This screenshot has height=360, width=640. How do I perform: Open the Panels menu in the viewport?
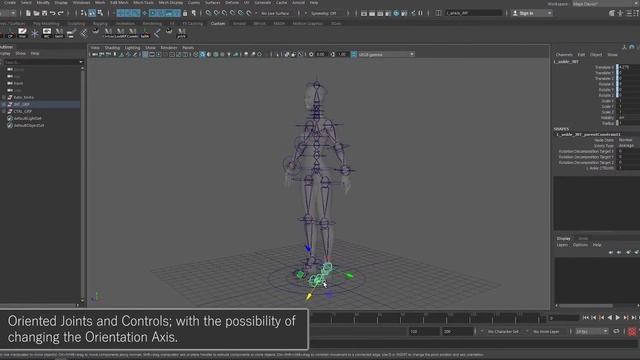click(x=188, y=48)
